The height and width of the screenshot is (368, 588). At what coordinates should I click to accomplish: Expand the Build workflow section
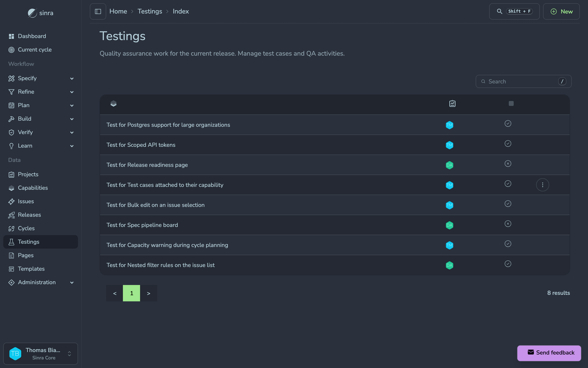(x=41, y=119)
